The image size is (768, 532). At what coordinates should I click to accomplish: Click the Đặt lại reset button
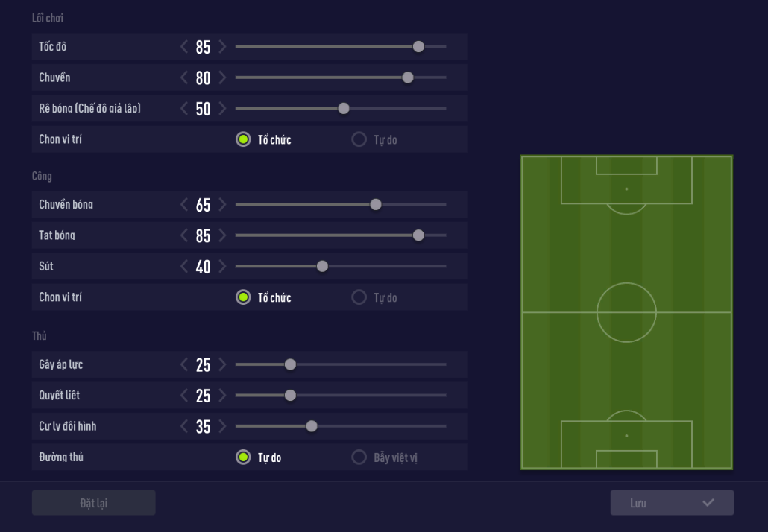[x=93, y=503]
